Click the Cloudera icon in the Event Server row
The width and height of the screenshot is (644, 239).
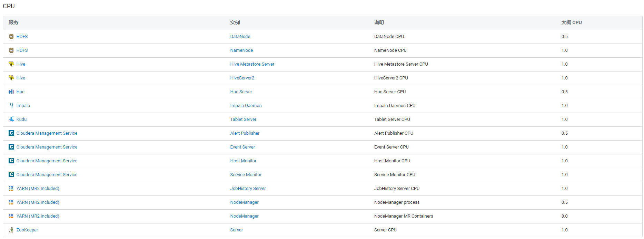point(11,147)
